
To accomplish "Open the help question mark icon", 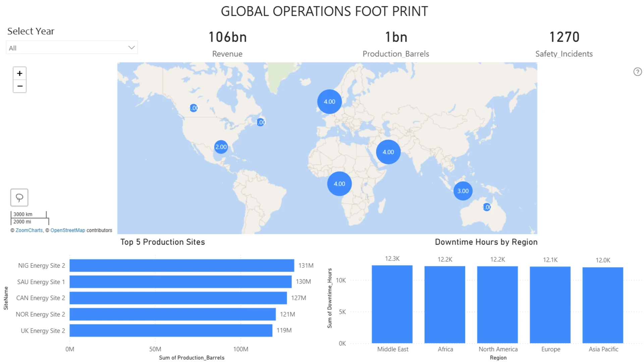I will click(x=637, y=72).
